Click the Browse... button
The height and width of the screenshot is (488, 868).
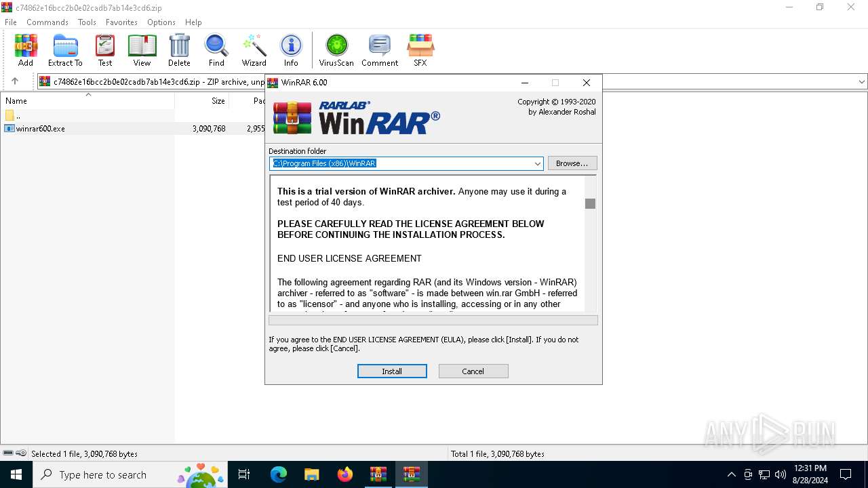click(572, 163)
